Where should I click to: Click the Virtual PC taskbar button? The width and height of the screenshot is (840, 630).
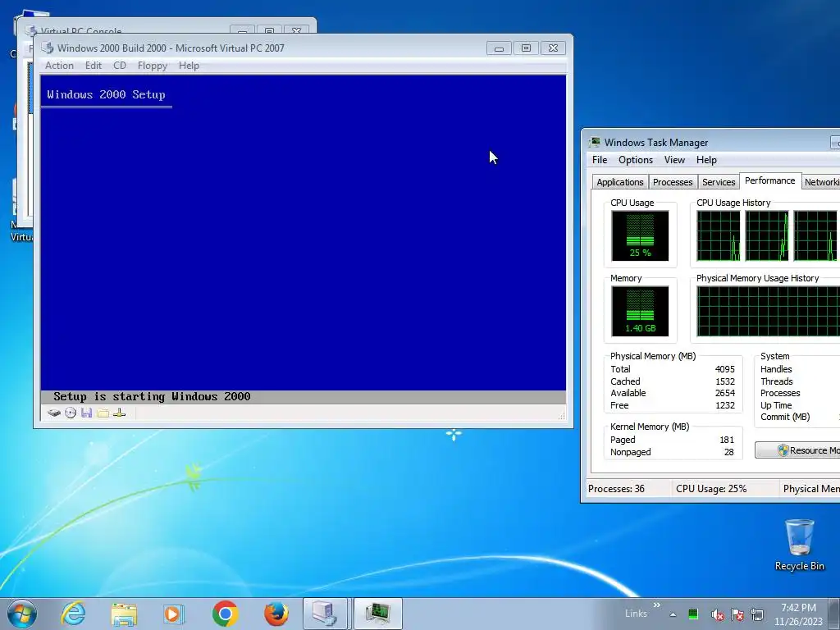pyautogui.click(x=326, y=614)
